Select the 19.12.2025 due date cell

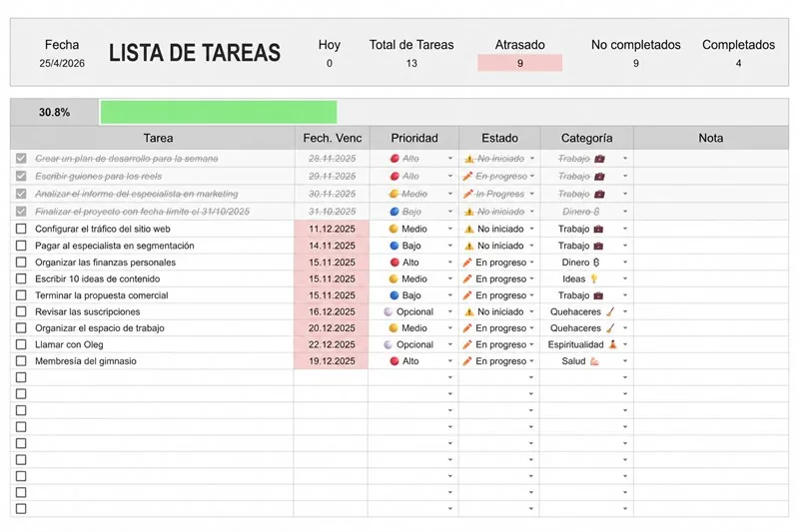click(332, 361)
